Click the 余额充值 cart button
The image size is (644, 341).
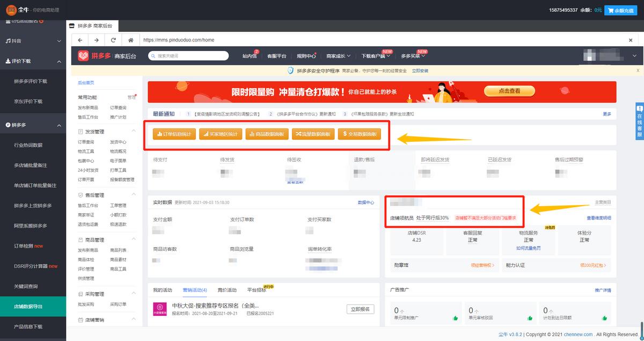tap(620, 10)
